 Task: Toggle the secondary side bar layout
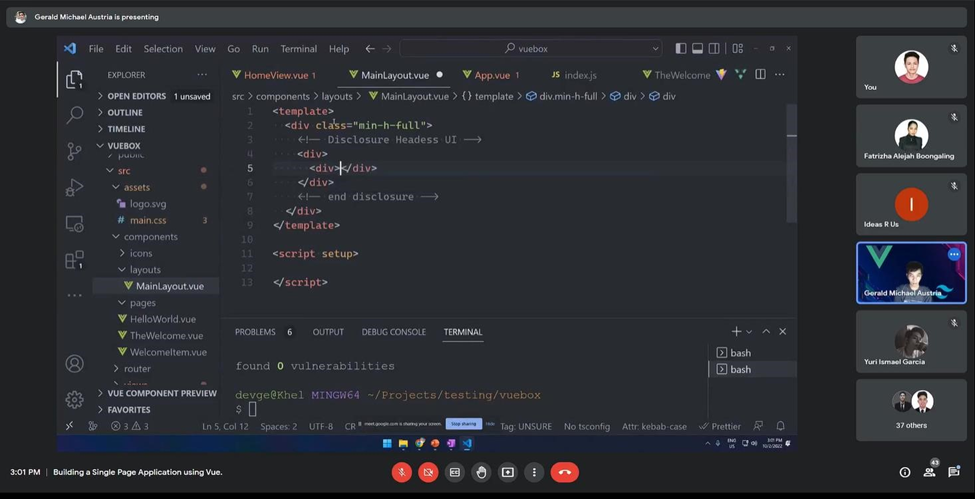point(714,49)
